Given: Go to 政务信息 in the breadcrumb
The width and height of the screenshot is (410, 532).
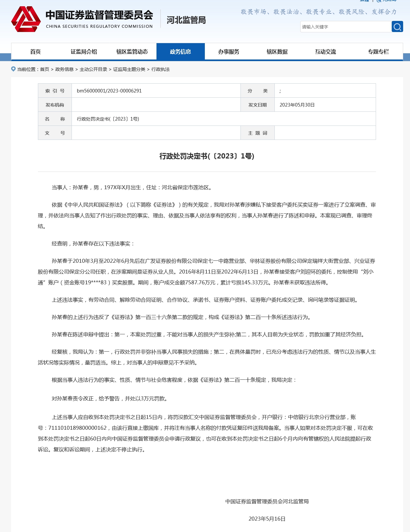Looking at the screenshot, I should [64, 69].
